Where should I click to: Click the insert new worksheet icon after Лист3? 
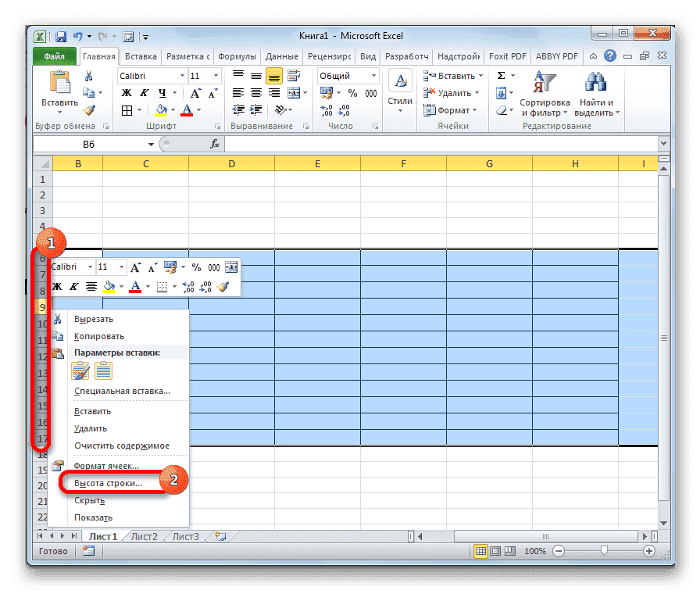[x=220, y=537]
